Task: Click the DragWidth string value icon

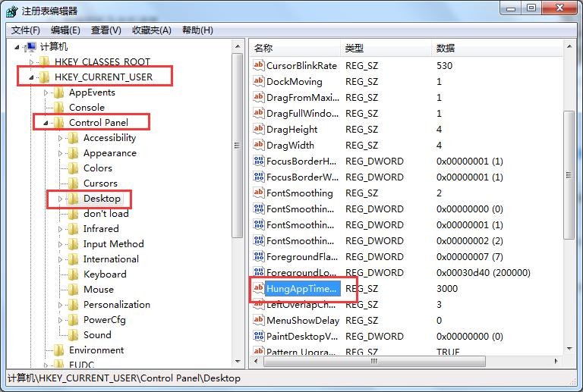Action: coord(258,145)
